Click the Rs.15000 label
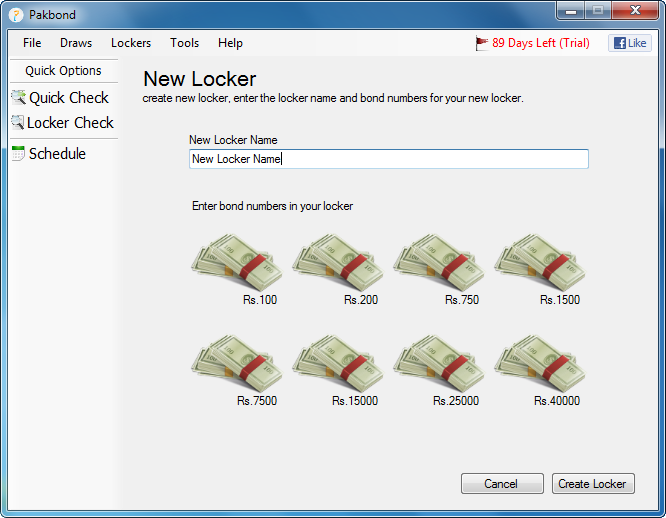This screenshot has height=518, width=666. coord(355,401)
